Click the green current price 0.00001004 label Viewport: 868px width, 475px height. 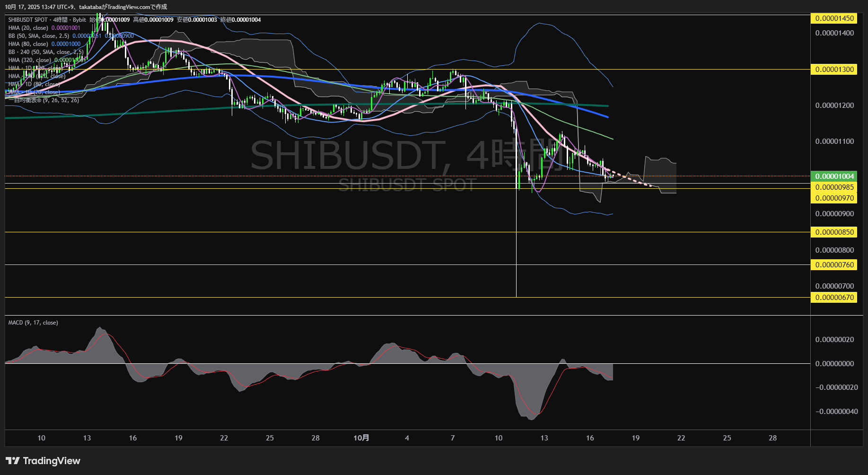pyautogui.click(x=834, y=176)
